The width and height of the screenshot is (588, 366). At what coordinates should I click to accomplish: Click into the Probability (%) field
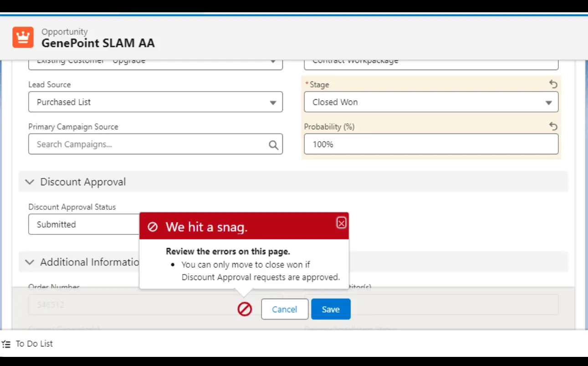coord(430,145)
